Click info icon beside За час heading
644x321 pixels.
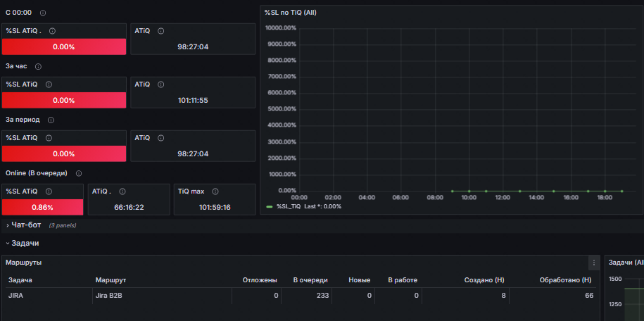(38, 66)
